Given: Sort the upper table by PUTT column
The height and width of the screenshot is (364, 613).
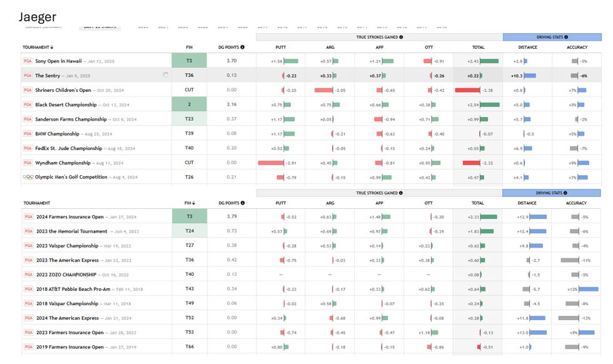Looking at the screenshot, I should [x=281, y=47].
